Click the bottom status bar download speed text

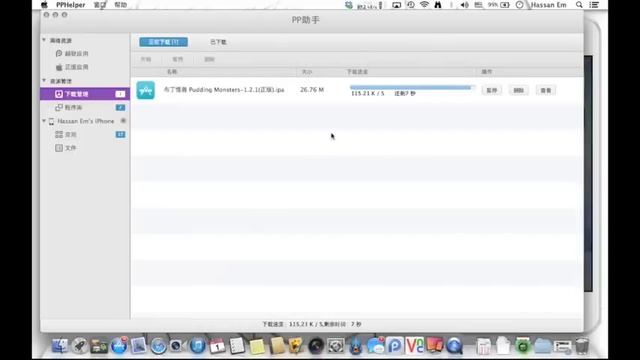click(312, 324)
